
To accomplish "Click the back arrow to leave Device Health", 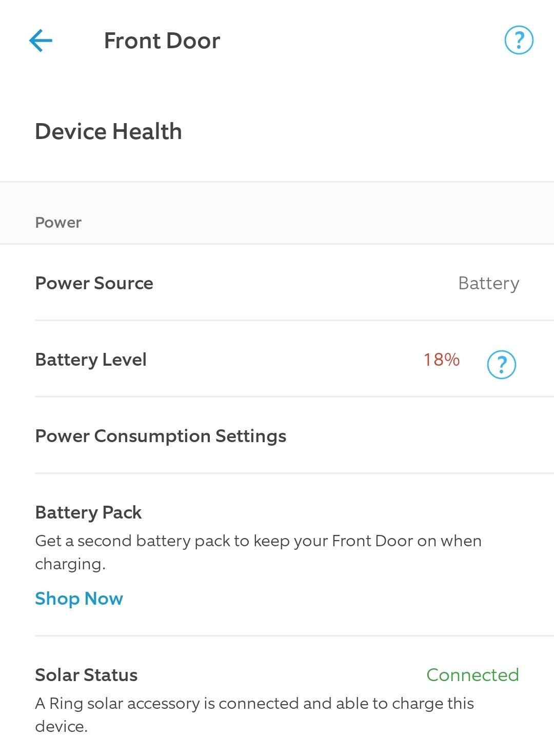I will 41,39.
